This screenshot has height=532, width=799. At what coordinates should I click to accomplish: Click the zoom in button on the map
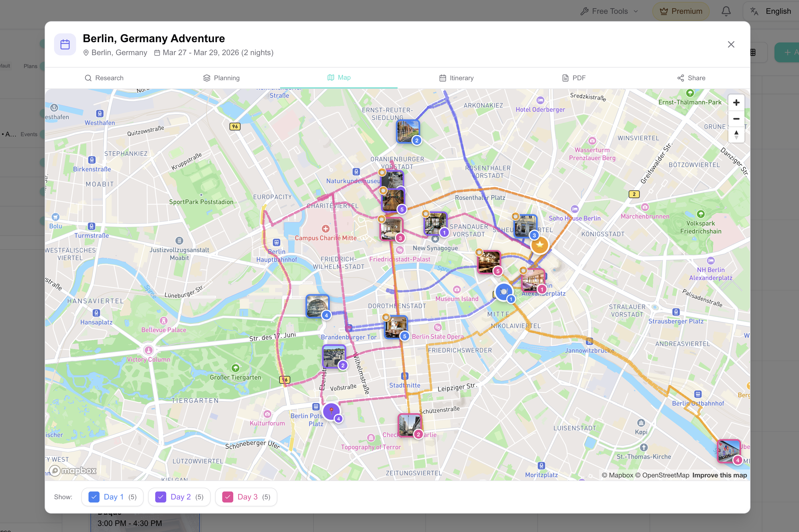(x=736, y=103)
